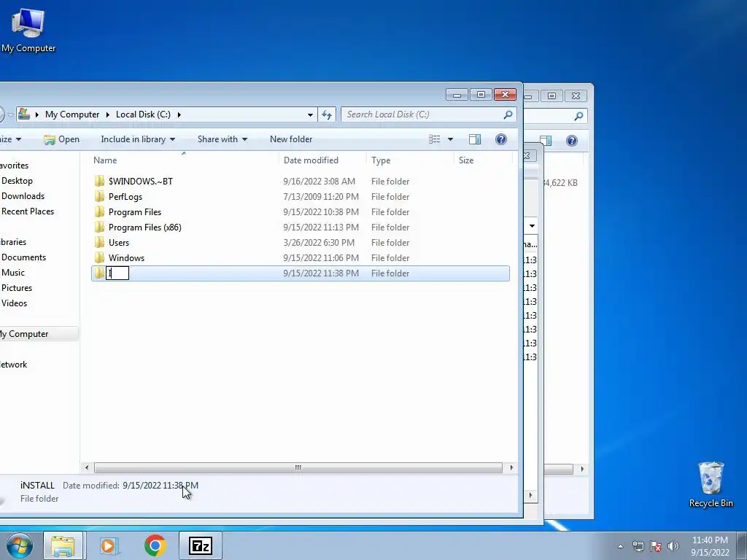Open Explorer help with the question mark
Viewport: 747px width, 560px height.
click(x=500, y=139)
